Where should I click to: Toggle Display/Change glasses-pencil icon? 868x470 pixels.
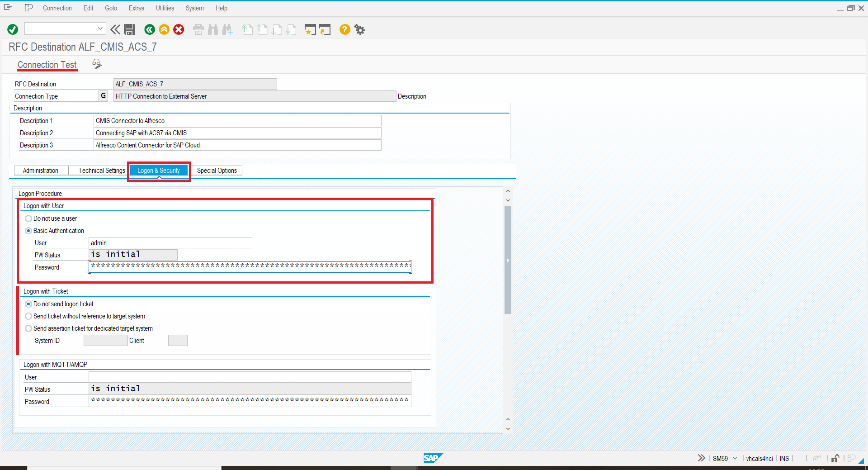[97, 64]
